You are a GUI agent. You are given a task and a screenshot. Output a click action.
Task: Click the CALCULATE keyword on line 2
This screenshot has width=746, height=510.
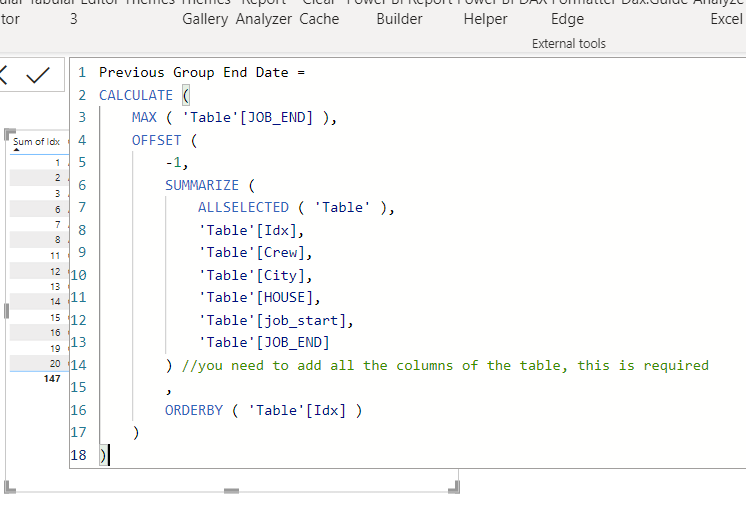136,95
